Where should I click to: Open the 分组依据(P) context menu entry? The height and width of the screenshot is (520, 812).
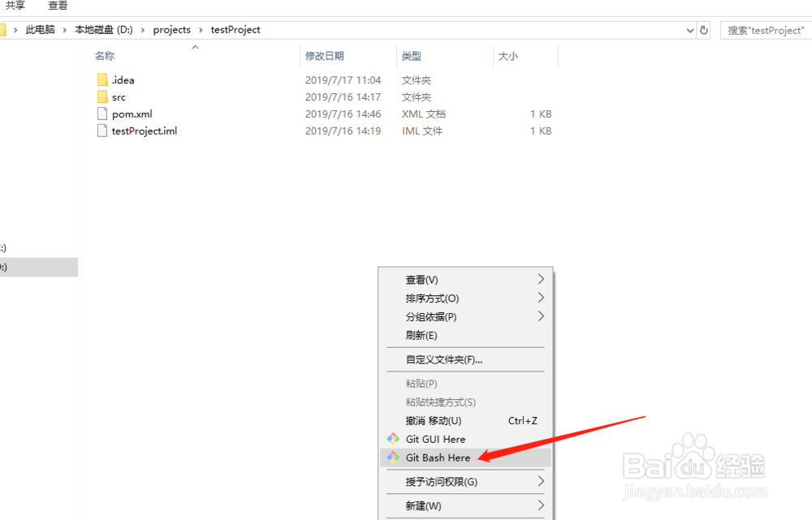click(465, 316)
